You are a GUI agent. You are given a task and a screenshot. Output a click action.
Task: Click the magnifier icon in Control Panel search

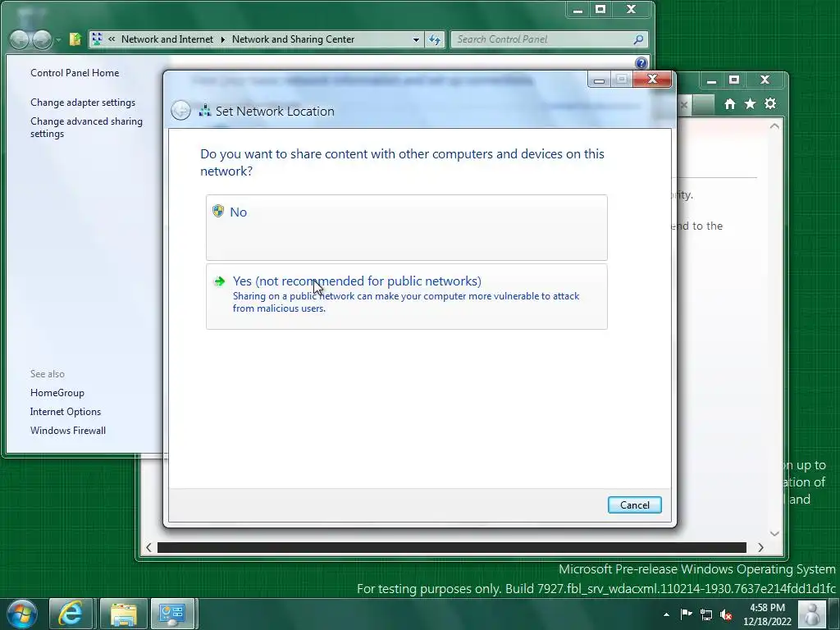pyautogui.click(x=638, y=39)
